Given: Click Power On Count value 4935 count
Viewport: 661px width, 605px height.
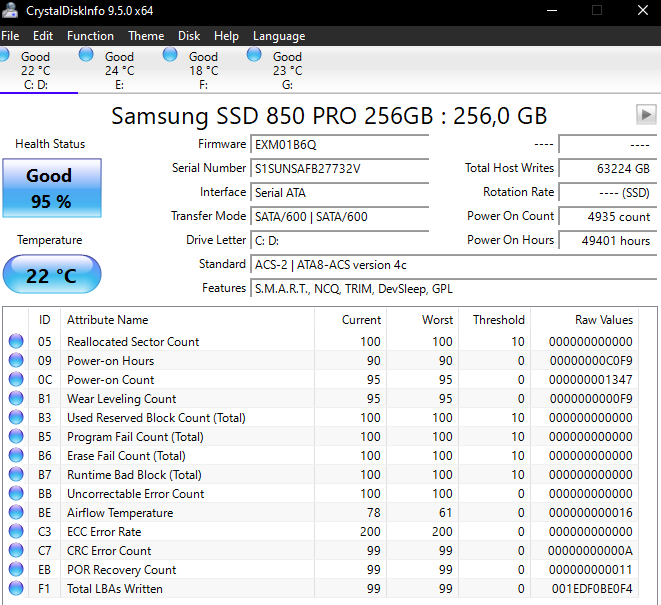Looking at the screenshot, I should (x=607, y=217).
